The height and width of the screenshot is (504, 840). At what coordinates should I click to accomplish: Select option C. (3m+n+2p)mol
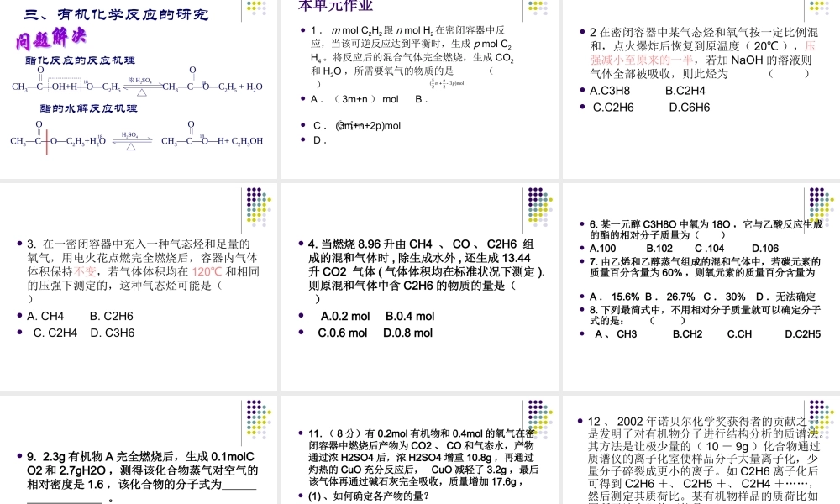point(357,126)
